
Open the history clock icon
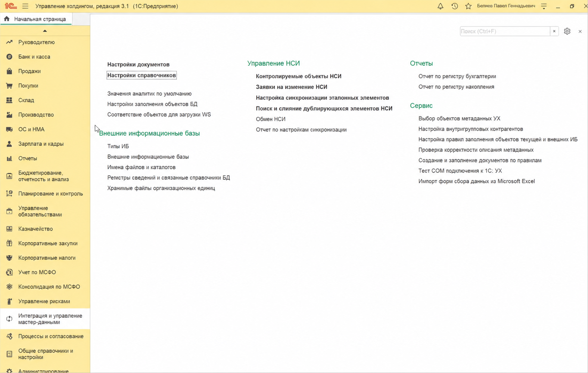454,6
